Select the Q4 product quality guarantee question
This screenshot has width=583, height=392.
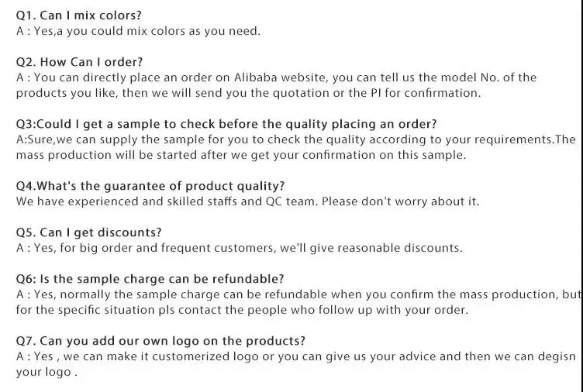tap(150, 186)
